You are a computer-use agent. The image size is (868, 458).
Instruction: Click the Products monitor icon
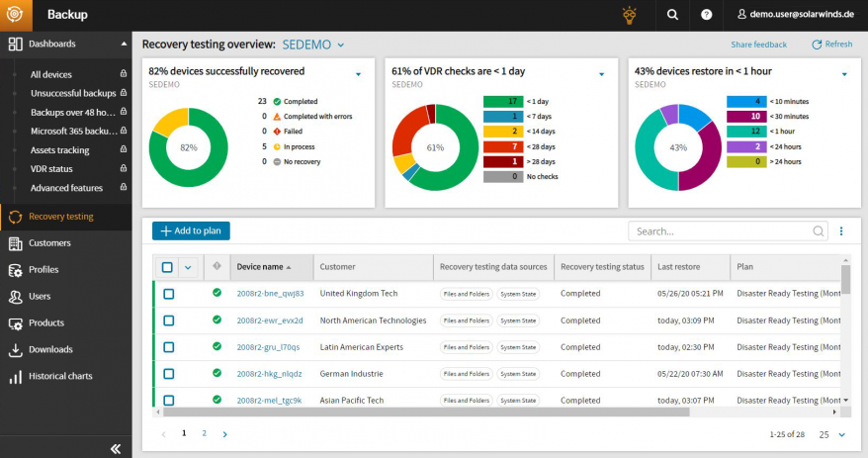point(16,323)
